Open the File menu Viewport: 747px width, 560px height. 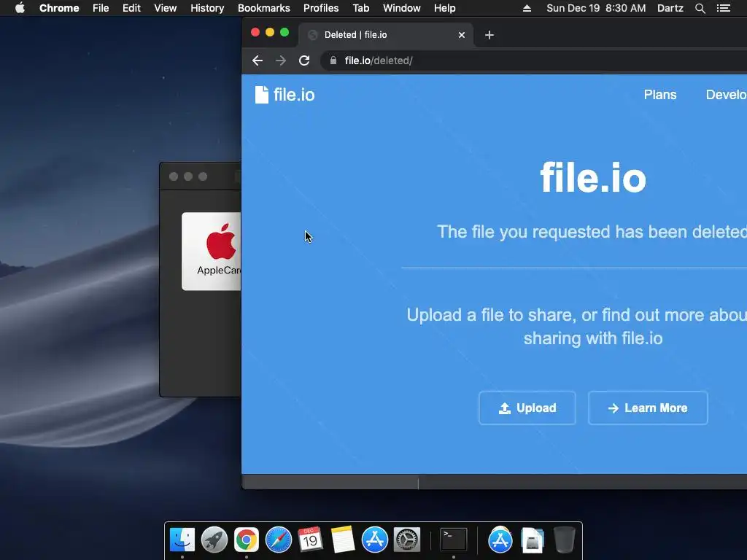coord(101,8)
